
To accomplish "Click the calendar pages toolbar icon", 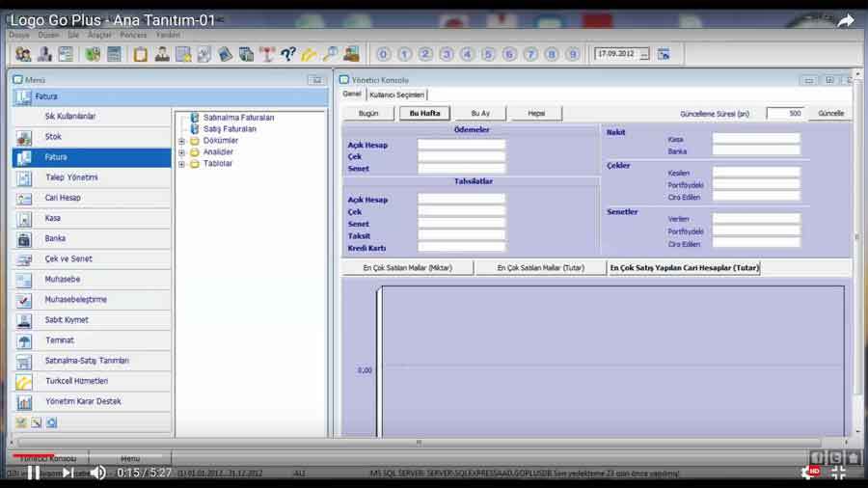I will 246,54.
